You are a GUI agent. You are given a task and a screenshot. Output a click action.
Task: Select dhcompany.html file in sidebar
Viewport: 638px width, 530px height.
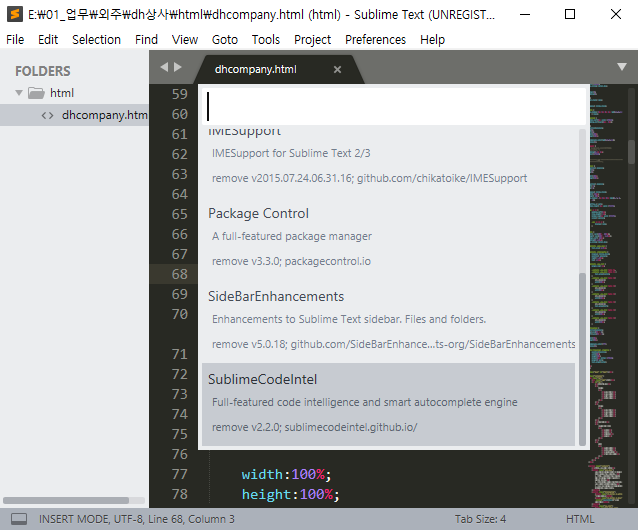(74, 115)
